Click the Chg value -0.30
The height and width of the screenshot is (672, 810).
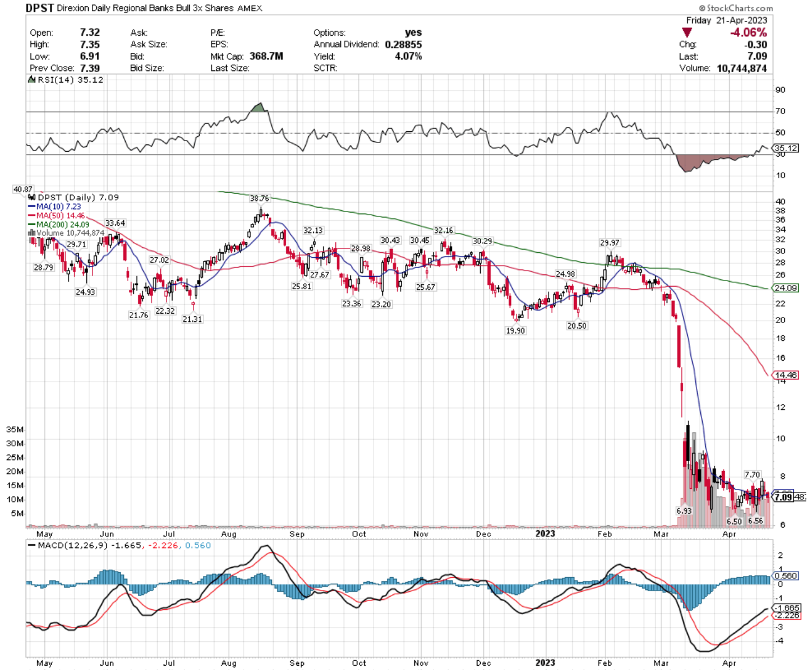[755, 44]
